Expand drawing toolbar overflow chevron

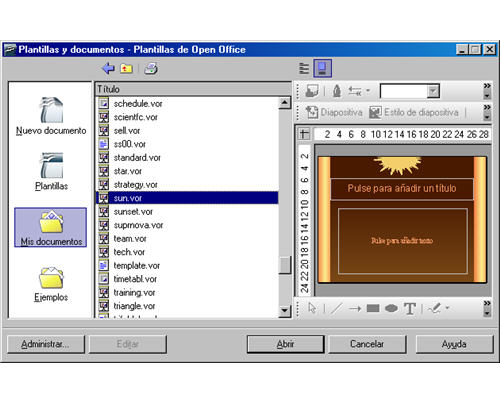click(x=487, y=308)
